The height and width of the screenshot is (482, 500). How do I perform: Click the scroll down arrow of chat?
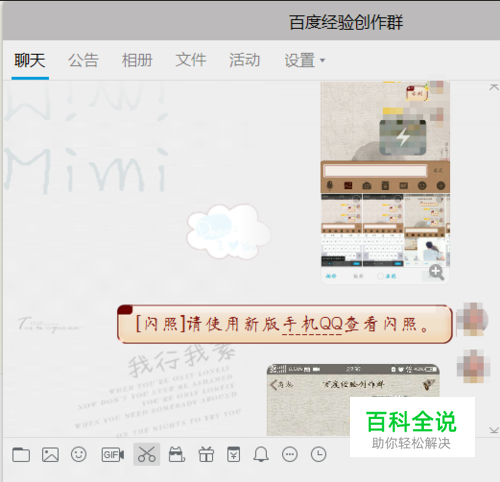point(494,430)
